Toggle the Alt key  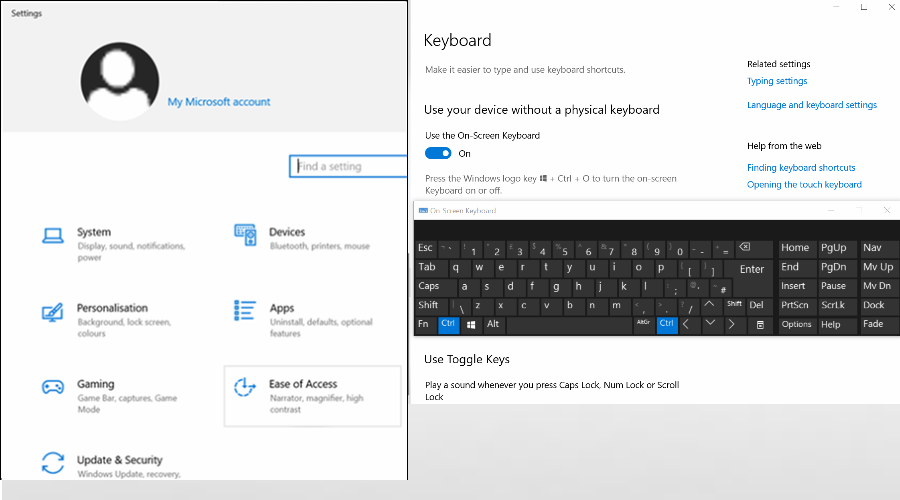494,325
